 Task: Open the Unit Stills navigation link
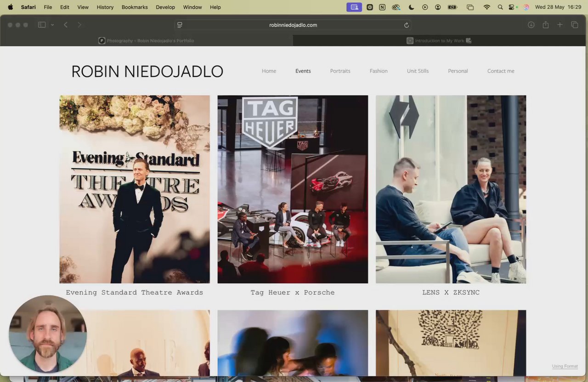point(418,71)
